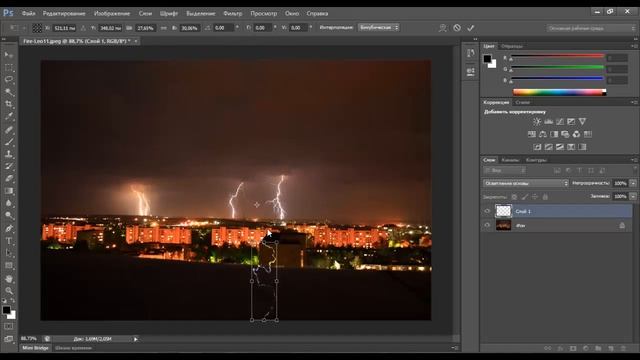640x360 pixels.
Task: Switch to the Контуры tab
Action: (536, 160)
